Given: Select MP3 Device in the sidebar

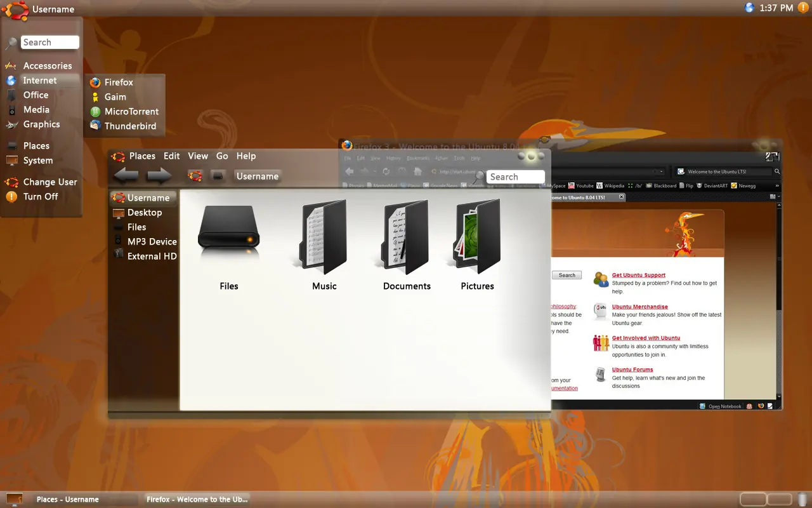Looking at the screenshot, I should pos(152,241).
